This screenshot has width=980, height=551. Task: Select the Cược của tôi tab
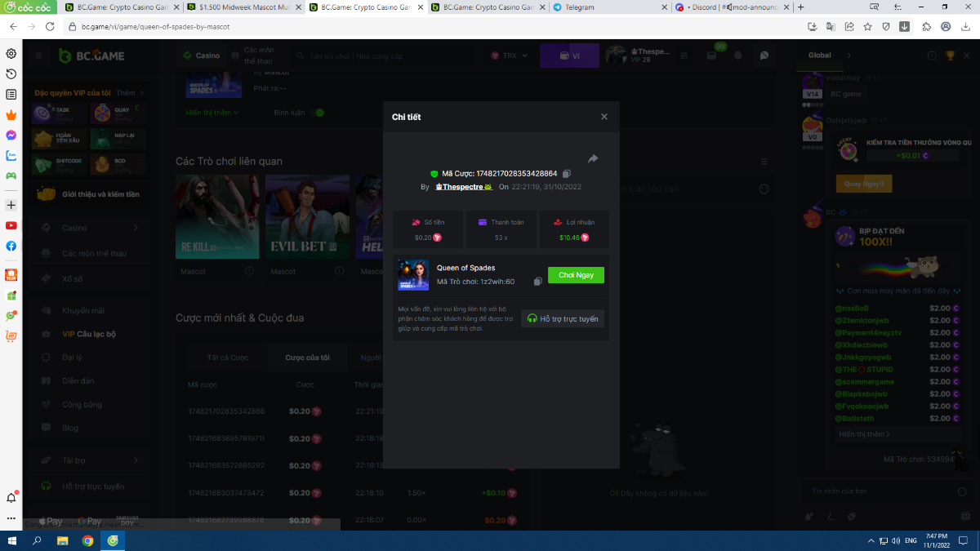pyautogui.click(x=307, y=358)
